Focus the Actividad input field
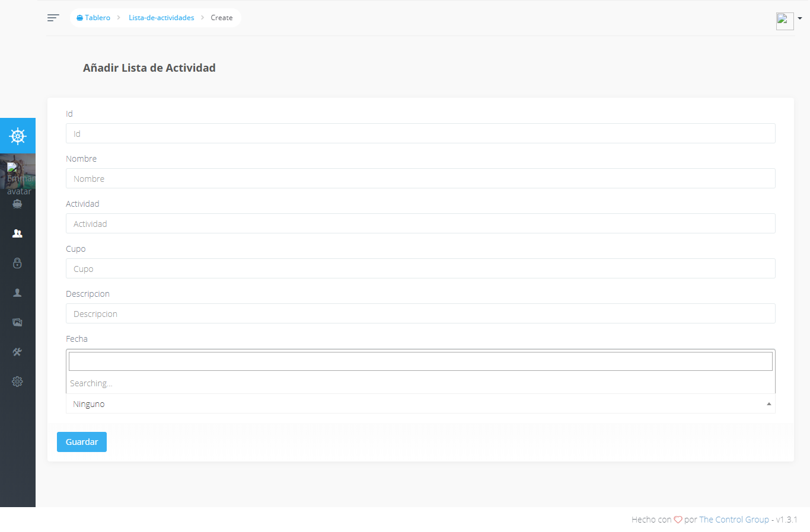 click(420, 223)
